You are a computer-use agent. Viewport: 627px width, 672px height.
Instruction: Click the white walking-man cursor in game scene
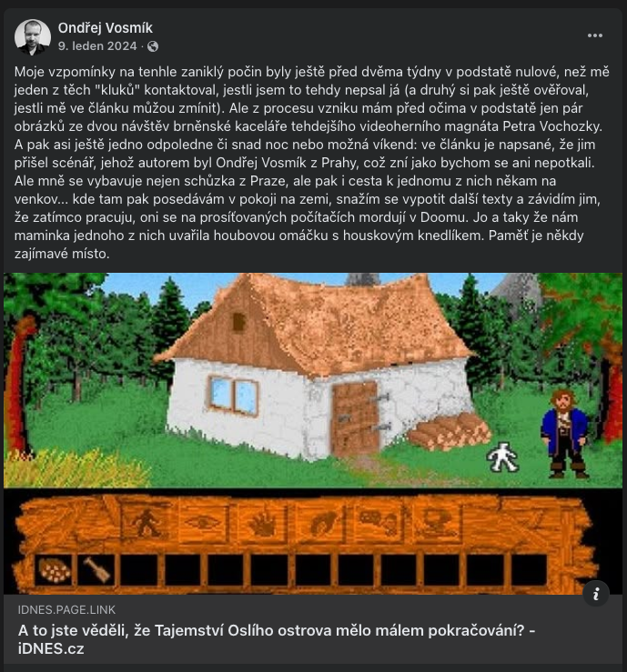(x=502, y=456)
